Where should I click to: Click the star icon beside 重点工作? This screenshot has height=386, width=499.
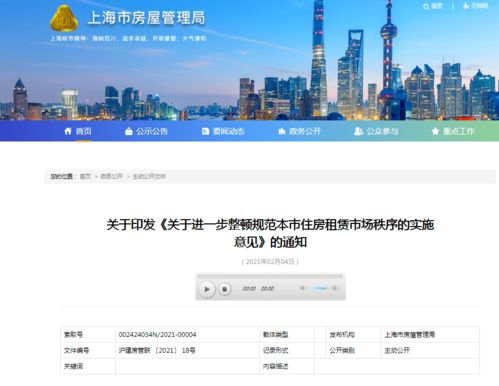(435, 131)
